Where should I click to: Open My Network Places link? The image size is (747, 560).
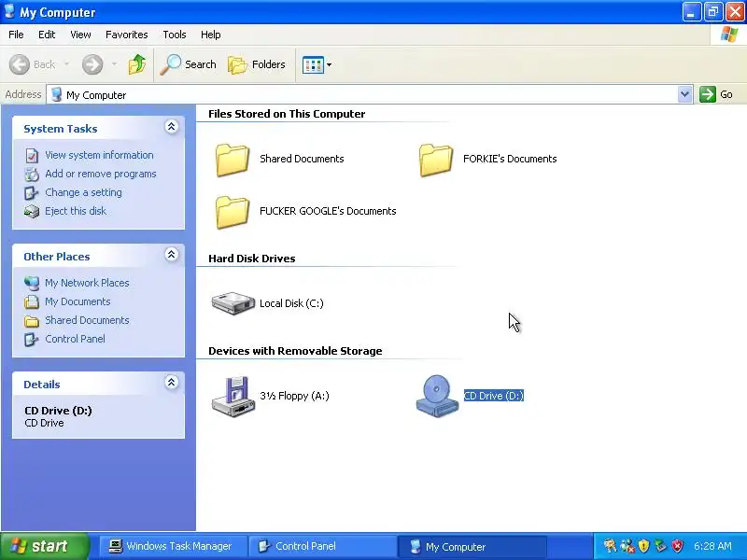[87, 283]
